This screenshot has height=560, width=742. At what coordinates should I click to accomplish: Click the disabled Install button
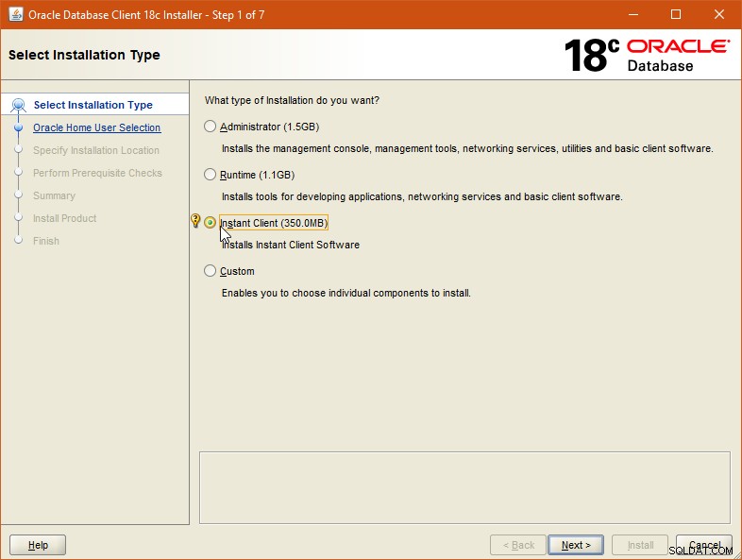point(640,545)
